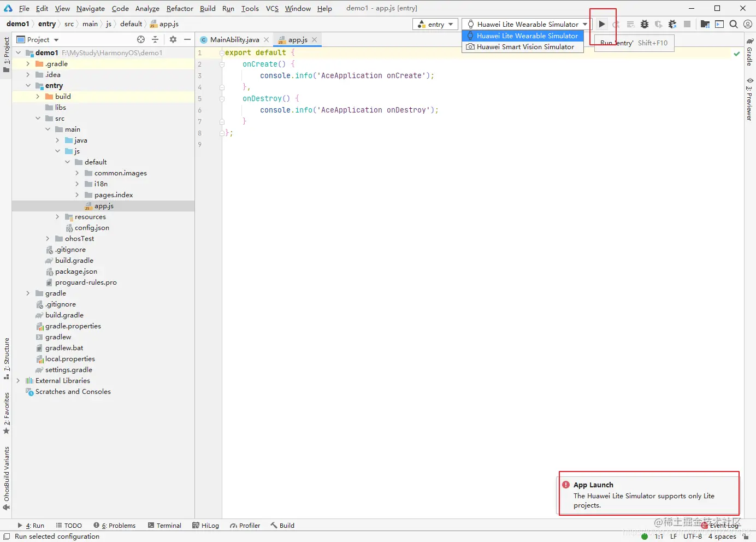The width and height of the screenshot is (756, 542).
Task: Expand the .idea folder
Action: (x=28, y=75)
